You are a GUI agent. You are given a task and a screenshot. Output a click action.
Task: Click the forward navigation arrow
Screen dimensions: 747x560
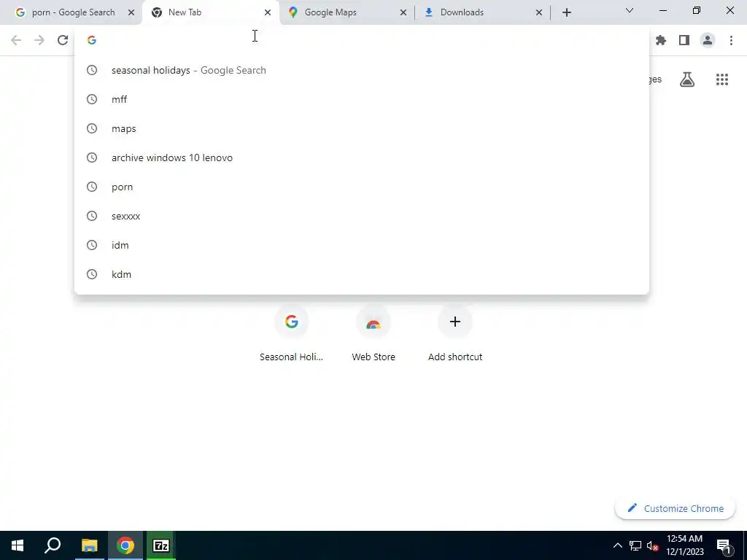39,41
